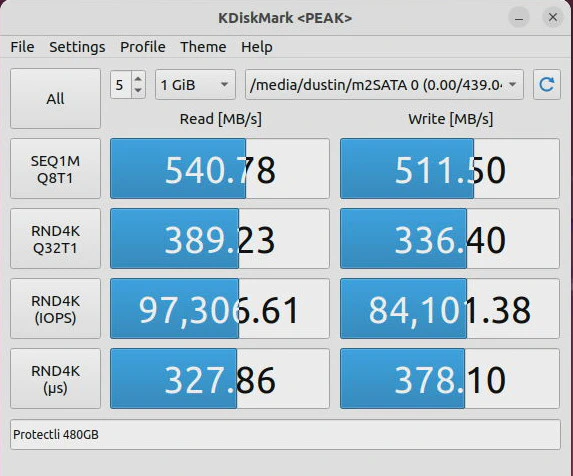Close the KDiskMark window
This screenshot has width=573, height=476.
click(553, 17)
